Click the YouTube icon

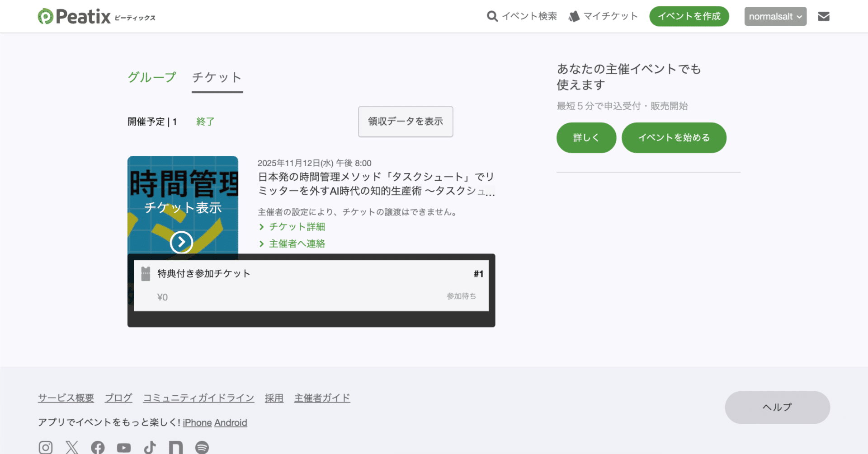tap(123, 448)
